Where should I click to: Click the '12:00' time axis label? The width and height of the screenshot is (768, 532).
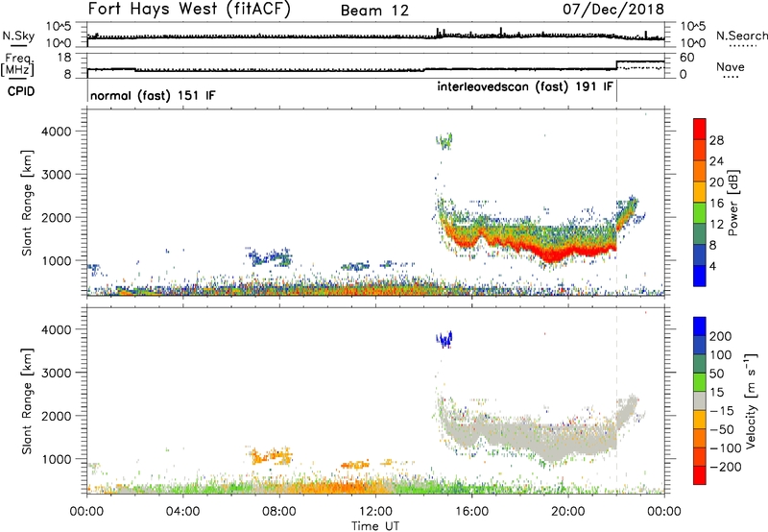[375, 512]
